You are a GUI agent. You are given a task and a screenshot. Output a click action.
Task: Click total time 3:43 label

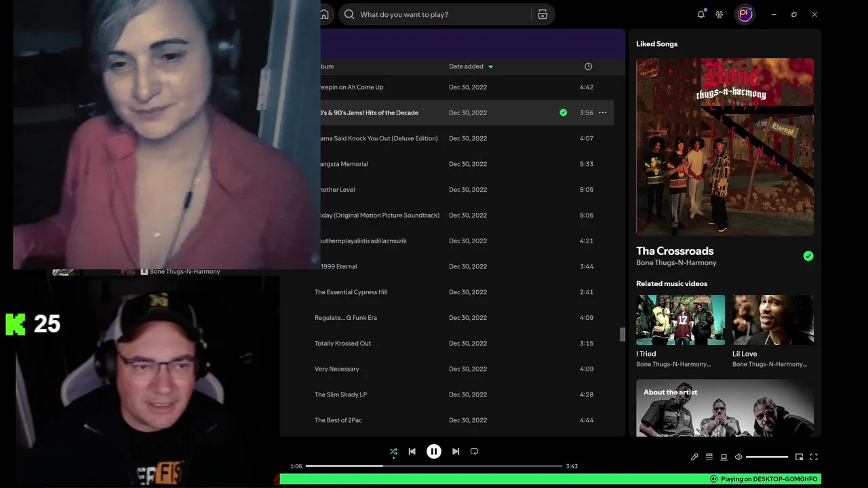pos(572,466)
